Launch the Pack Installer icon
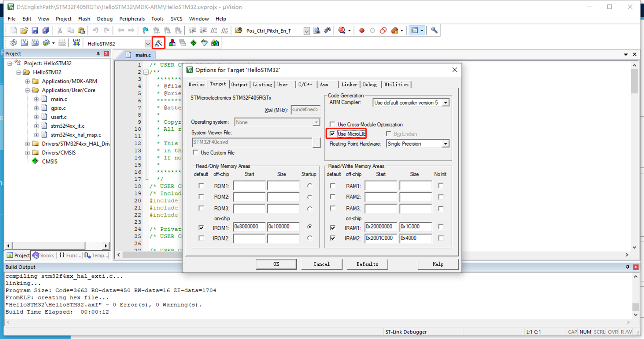Image resolution: width=644 pixels, height=339 pixels. click(215, 43)
